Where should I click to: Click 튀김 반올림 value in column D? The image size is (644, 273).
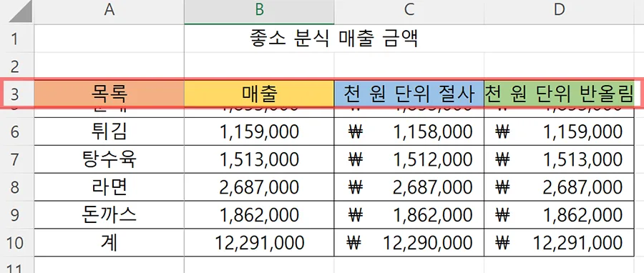point(559,131)
